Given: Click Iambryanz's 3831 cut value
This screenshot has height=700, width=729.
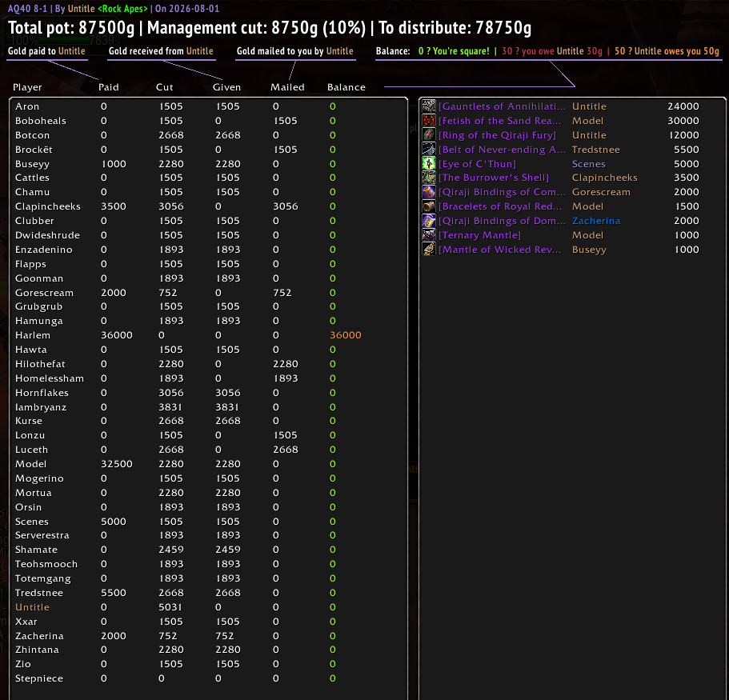Looking at the screenshot, I should [x=170, y=407].
